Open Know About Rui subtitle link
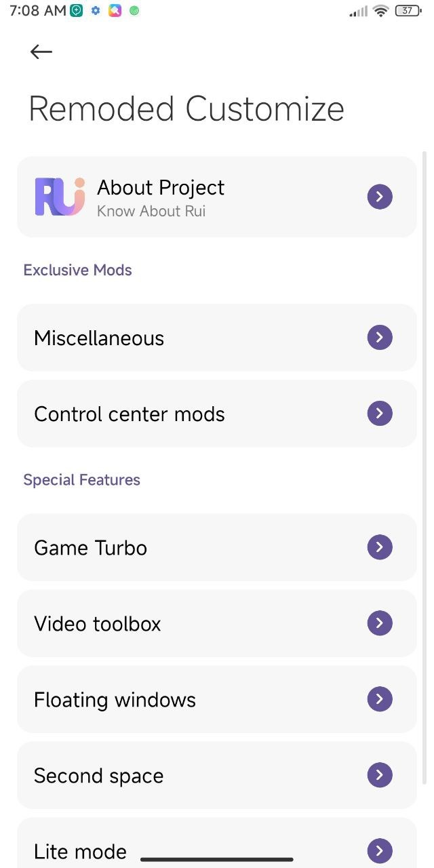Image resolution: width=434 pixels, height=868 pixels. point(151,211)
